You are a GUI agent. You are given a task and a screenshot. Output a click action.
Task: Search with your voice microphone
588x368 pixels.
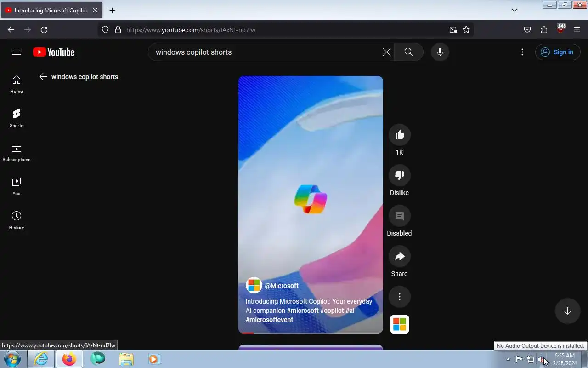(440, 52)
